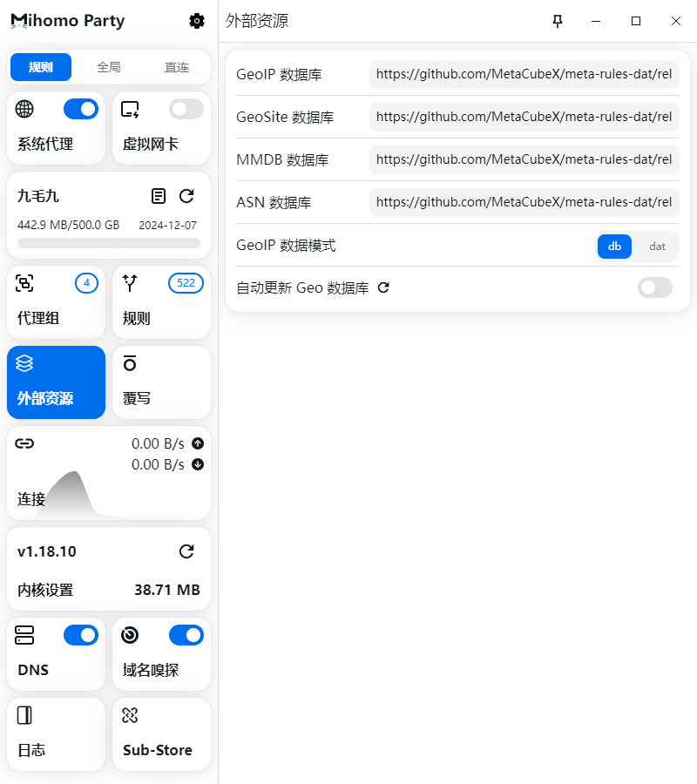Enable the 虚拟网卡 toggle
The height and width of the screenshot is (784, 697).
[186, 109]
